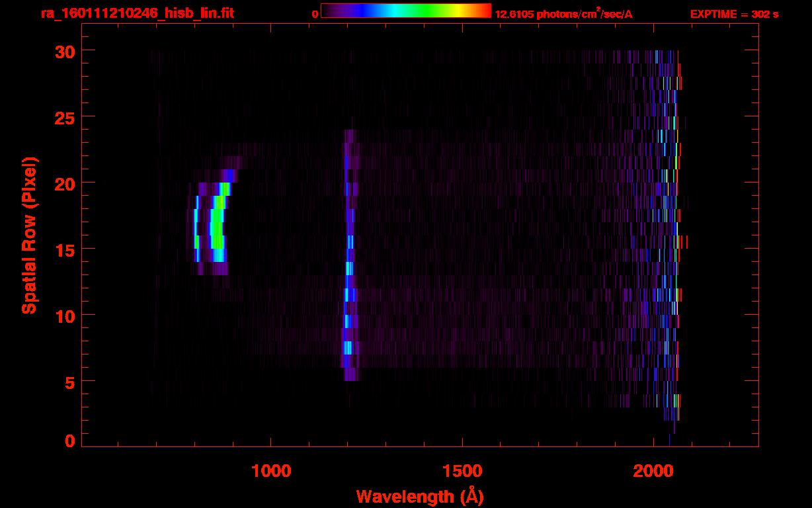Click the Spatial Row (Pixel) axis title

coord(29,235)
